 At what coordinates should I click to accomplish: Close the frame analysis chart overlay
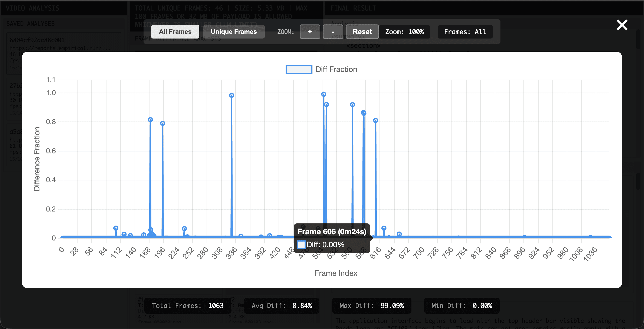click(x=622, y=25)
